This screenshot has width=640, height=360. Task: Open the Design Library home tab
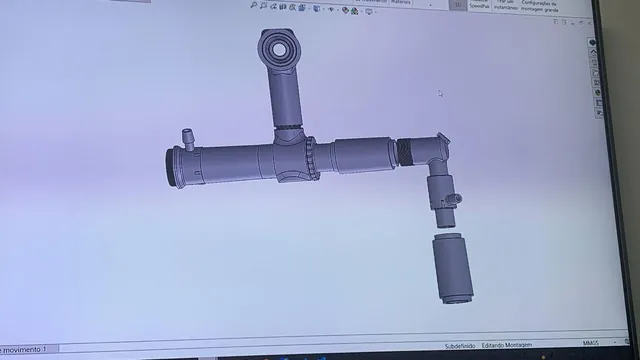pyautogui.click(x=593, y=53)
